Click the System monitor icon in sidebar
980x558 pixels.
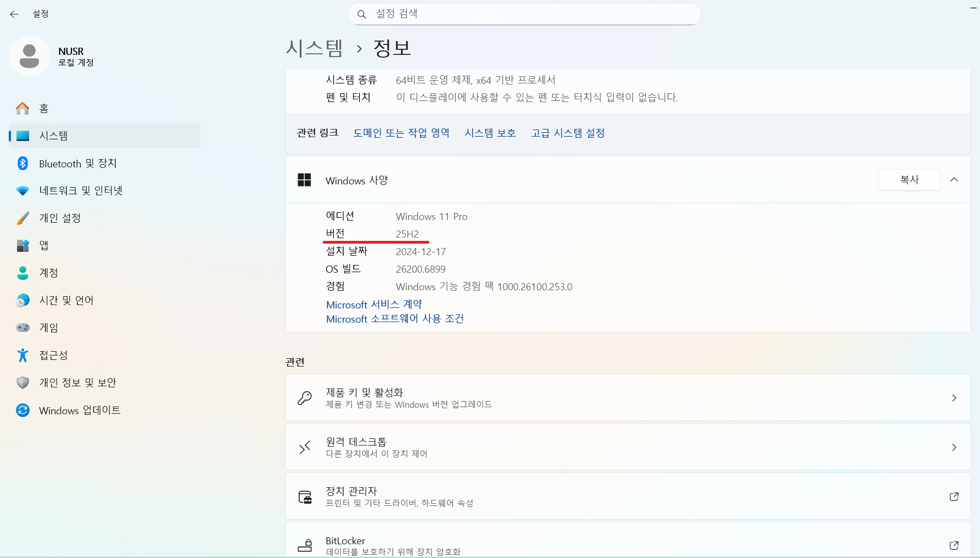click(23, 136)
